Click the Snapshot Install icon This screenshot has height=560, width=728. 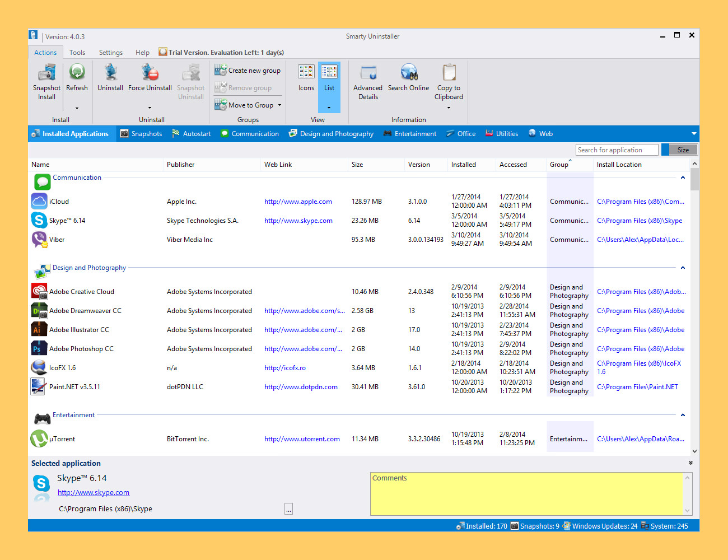point(46,78)
